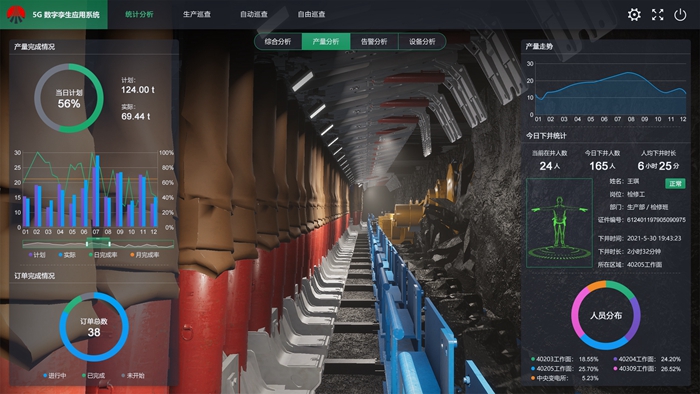Image resolution: width=700 pixels, height=394 pixels.
Task: Click the power logout icon
Action: (x=680, y=15)
